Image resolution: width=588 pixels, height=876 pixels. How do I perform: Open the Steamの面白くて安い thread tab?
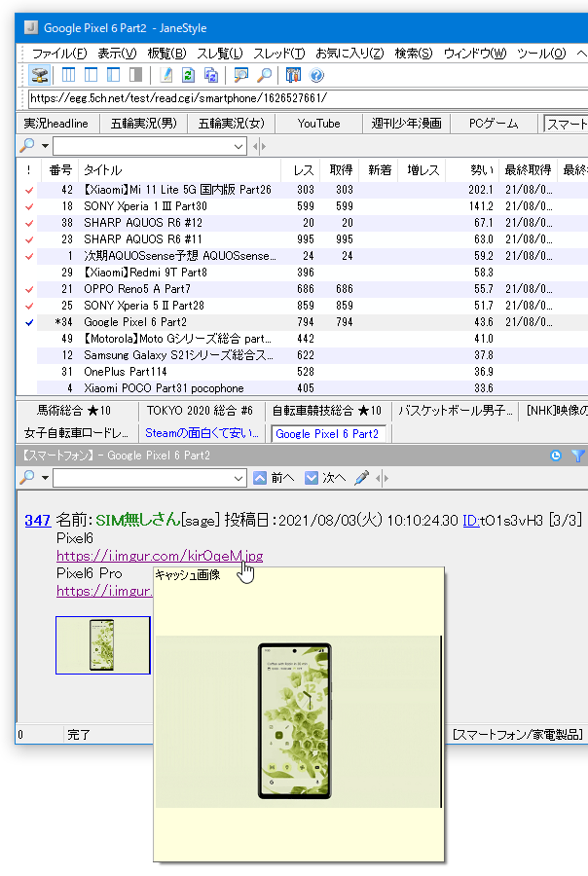coord(202,433)
